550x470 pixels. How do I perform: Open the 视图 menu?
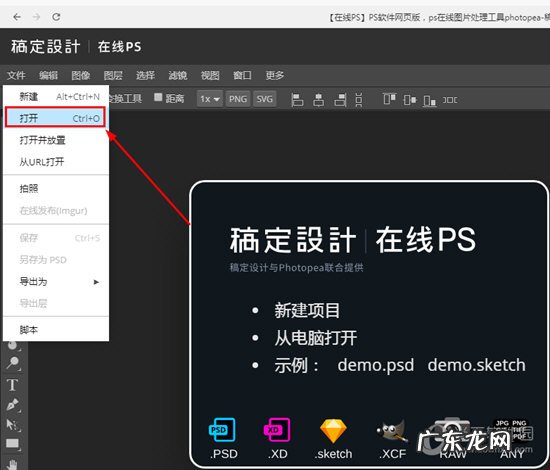(210, 75)
